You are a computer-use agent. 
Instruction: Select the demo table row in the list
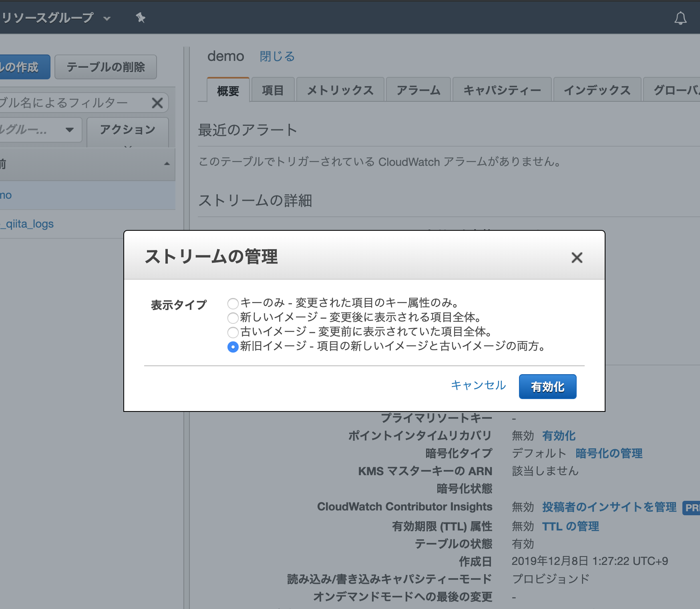coord(87,195)
